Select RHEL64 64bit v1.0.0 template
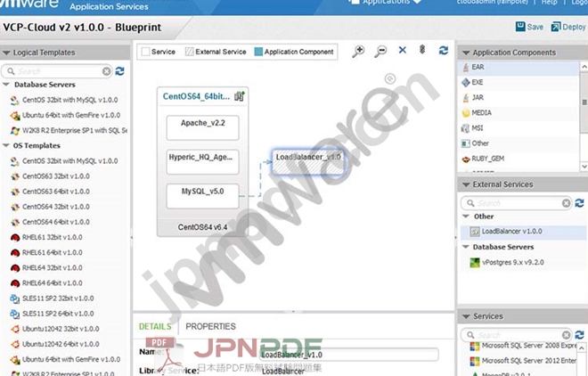The height and width of the screenshot is (376, 588). tap(47, 283)
